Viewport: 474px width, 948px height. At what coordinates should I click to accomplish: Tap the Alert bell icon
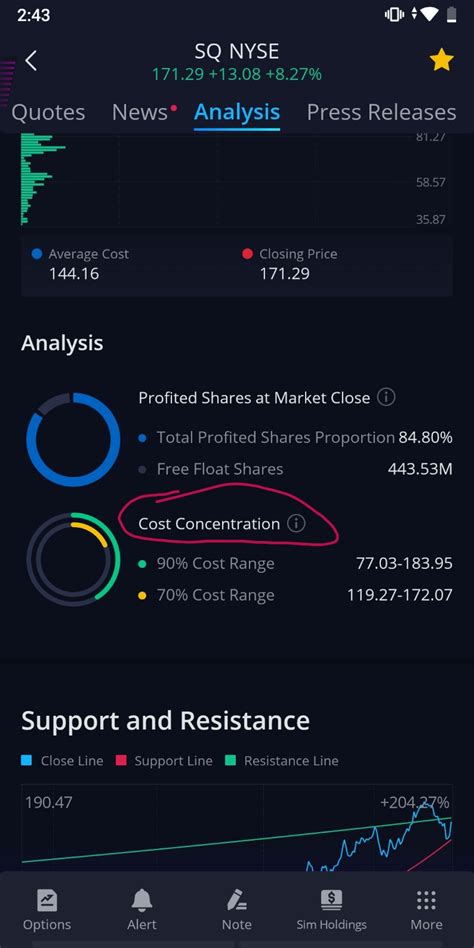click(141, 901)
